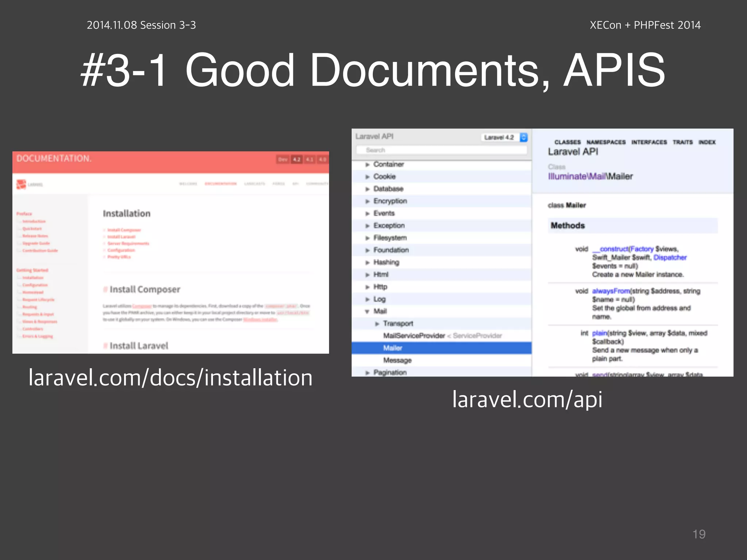Screen dimensions: 747x560
Task: Open the INDEX tab in API header
Action: click(x=707, y=142)
